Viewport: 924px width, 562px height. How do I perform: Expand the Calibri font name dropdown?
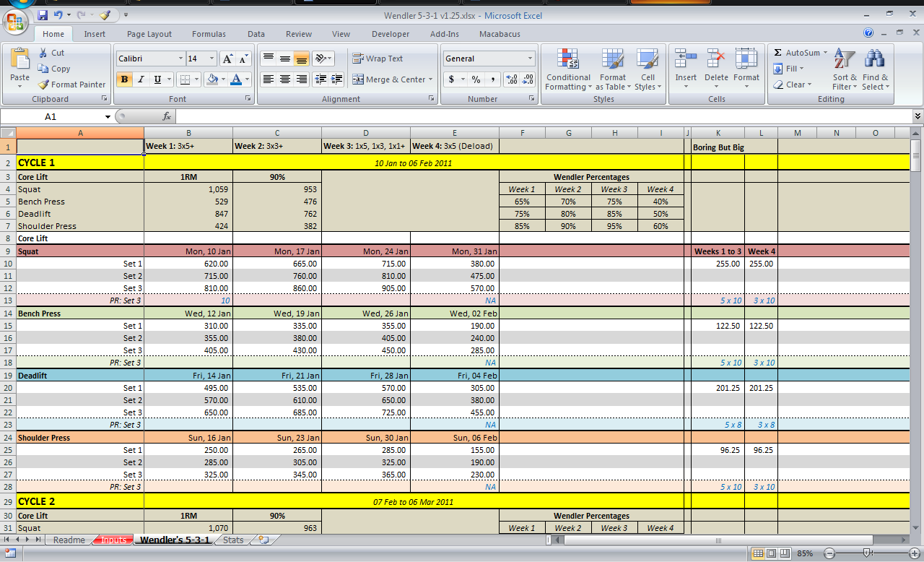pos(180,59)
